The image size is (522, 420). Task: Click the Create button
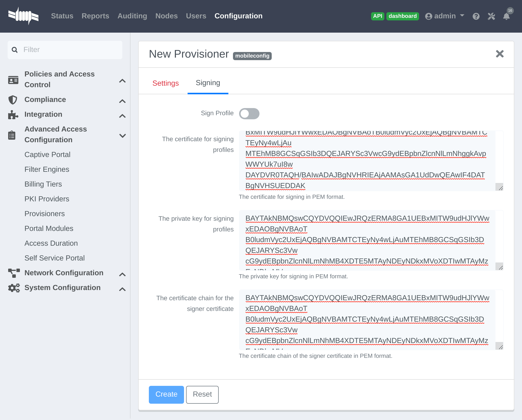point(166,394)
